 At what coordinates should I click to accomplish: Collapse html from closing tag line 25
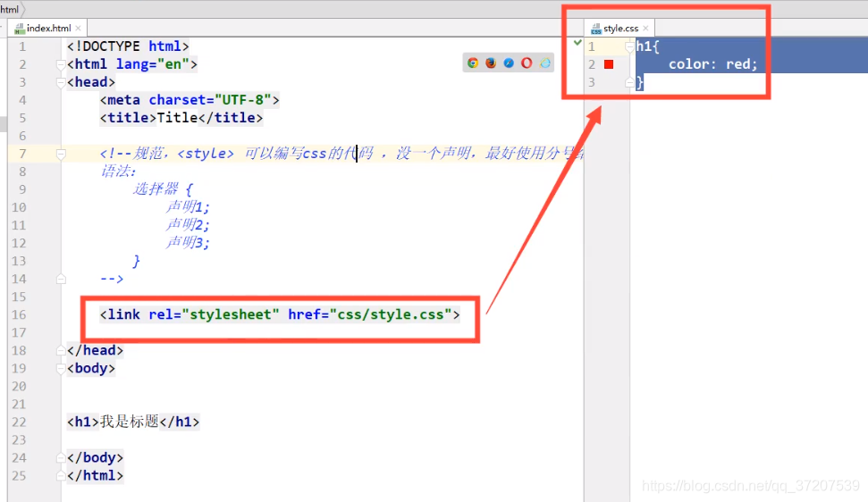pyautogui.click(x=61, y=475)
